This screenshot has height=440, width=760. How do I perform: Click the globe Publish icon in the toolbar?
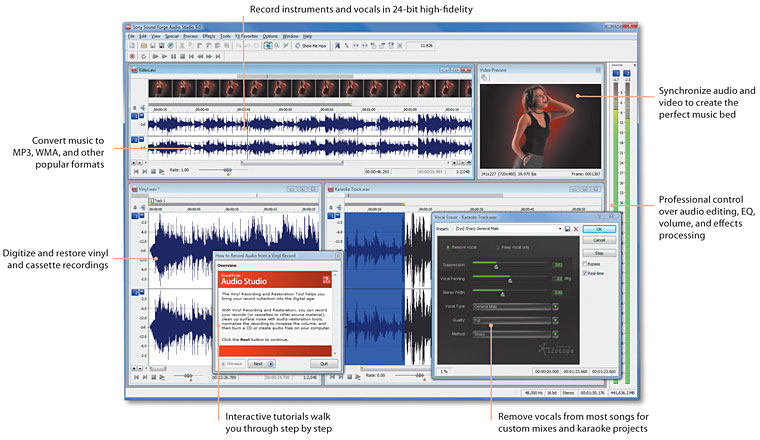pos(171,46)
